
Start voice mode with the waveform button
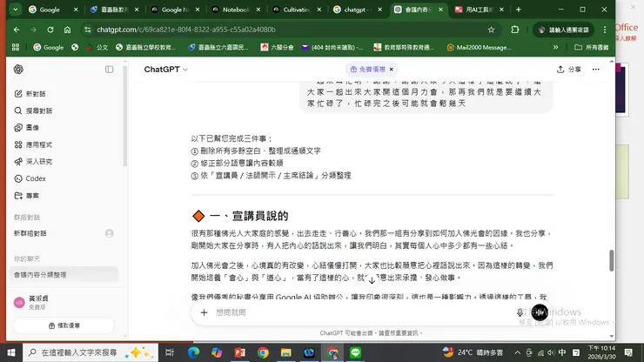click(x=540, y=312)
